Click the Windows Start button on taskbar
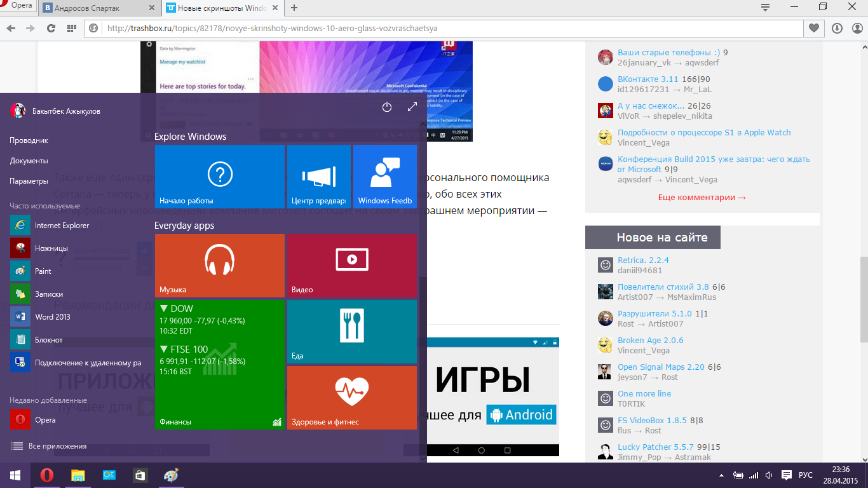Image resolution: width=868 pixels, height=488 pixels. pos(15,475)
